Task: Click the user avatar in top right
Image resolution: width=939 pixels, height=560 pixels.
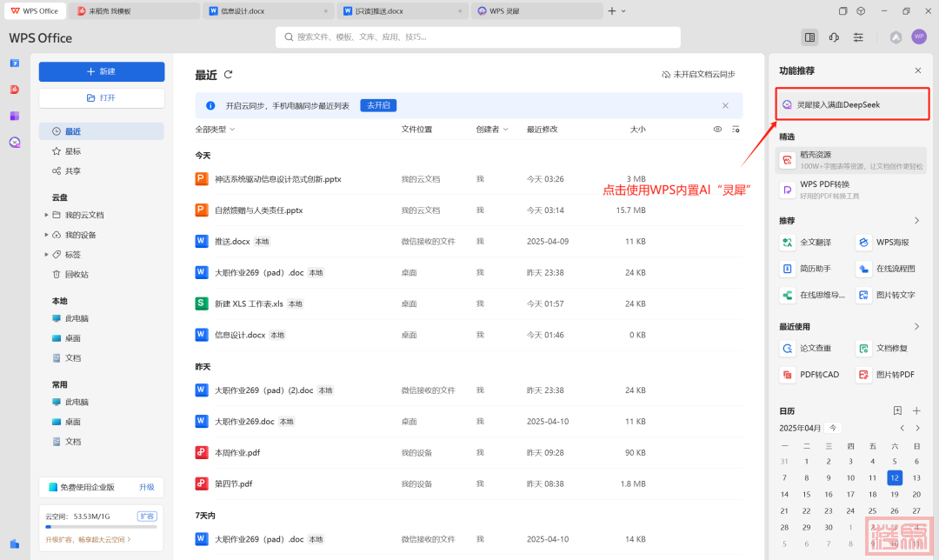Action: pos(919,37)
